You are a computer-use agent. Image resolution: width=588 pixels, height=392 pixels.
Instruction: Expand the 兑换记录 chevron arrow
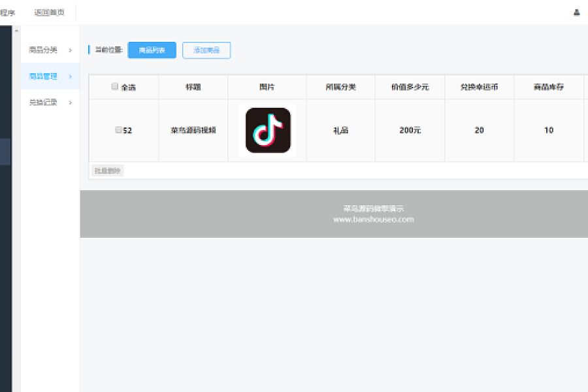[70, 103]
